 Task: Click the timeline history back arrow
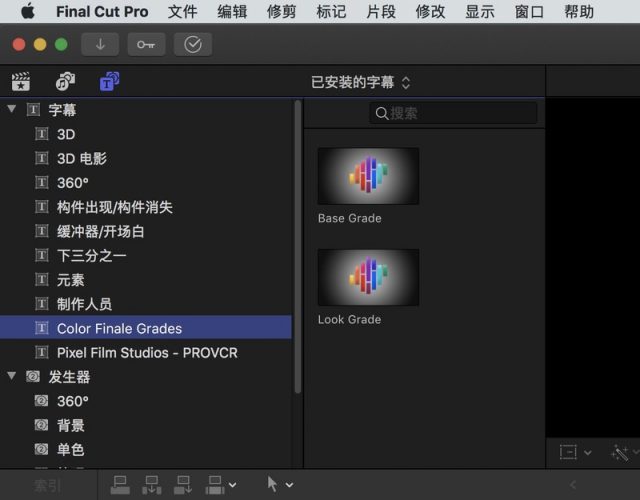tap(573, 485)
